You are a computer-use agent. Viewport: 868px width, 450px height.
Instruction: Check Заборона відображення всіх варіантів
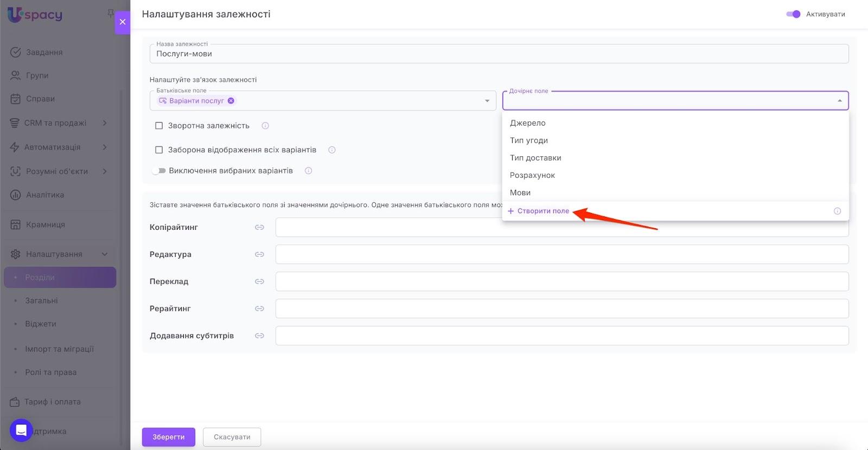coord(159,150)
